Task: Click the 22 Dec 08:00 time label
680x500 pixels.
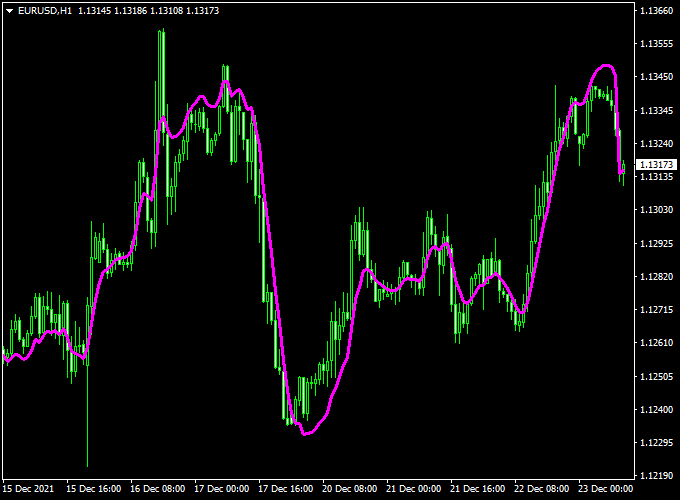Action: point(542,489)
